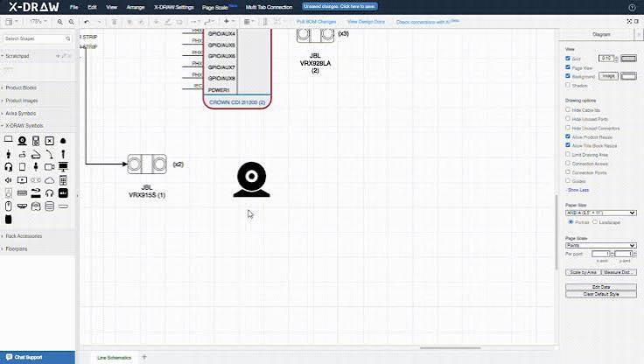
Task: Undo the last action in the toolbar
Action: (87, 22)
